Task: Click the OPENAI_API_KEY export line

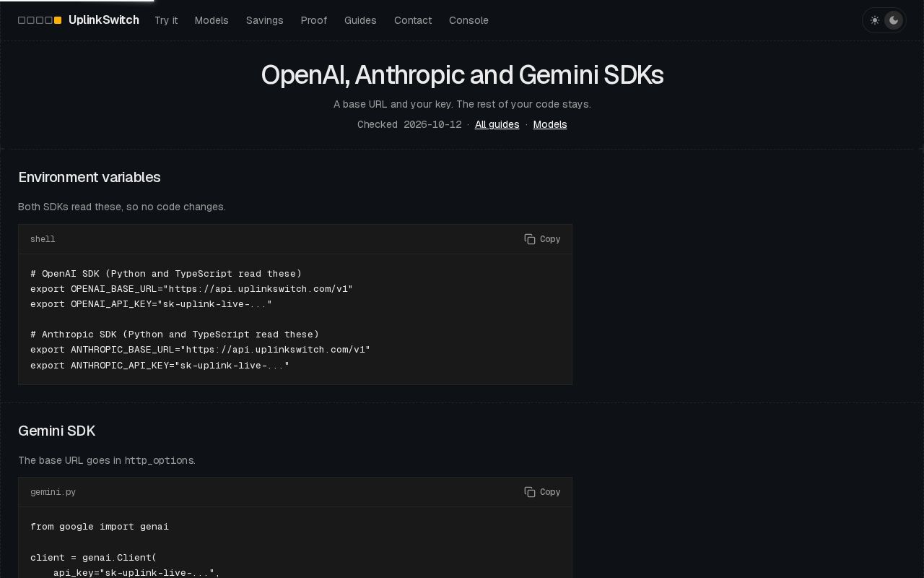Action: [x=151, y=304]
